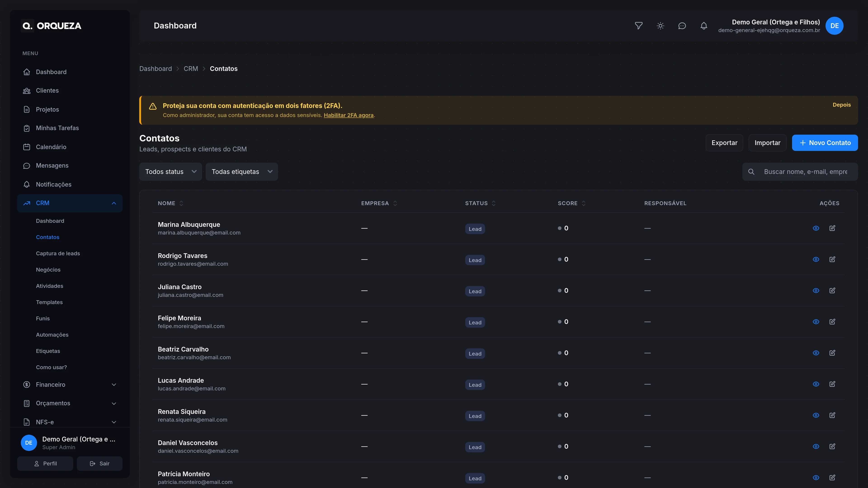Click the Orqueza logo
The height and width of the screenshot is (488, 868).
point(51,26)
